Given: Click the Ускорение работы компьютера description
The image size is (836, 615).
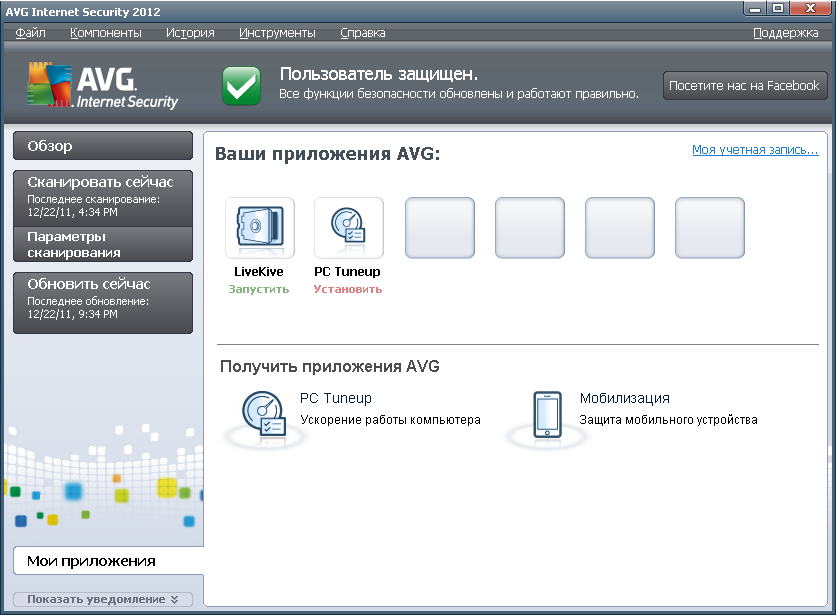Looking at the screenshot, I should (390, 420).
